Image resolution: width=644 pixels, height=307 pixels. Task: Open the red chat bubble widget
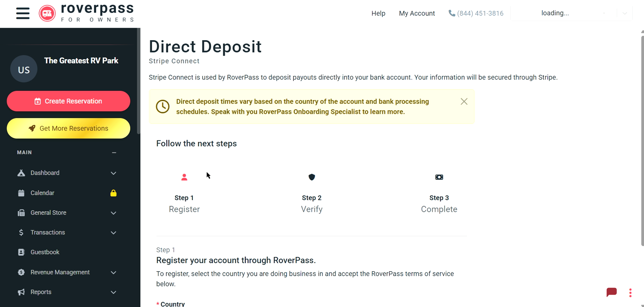(x=611, y=292)
